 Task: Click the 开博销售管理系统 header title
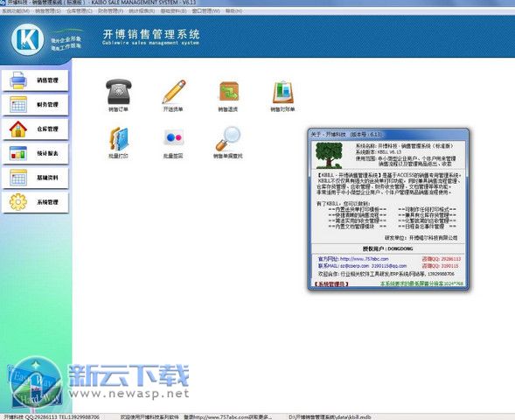click(151, 34)
